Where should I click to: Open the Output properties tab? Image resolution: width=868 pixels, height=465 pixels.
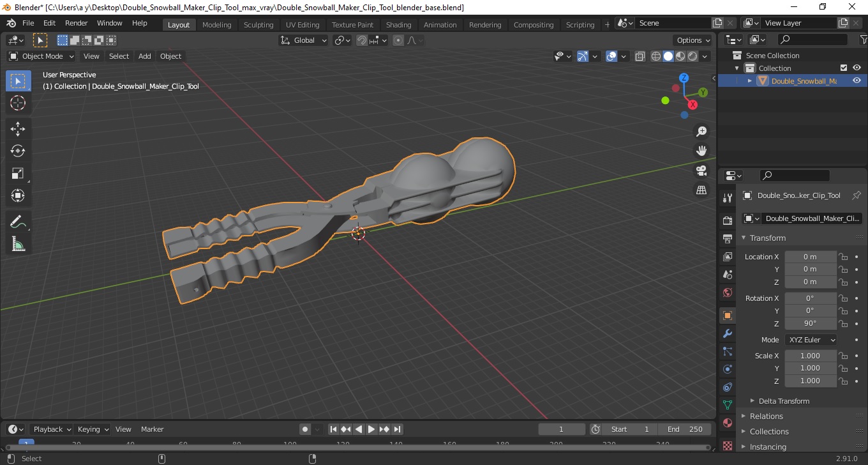click(x=728, y=238)
